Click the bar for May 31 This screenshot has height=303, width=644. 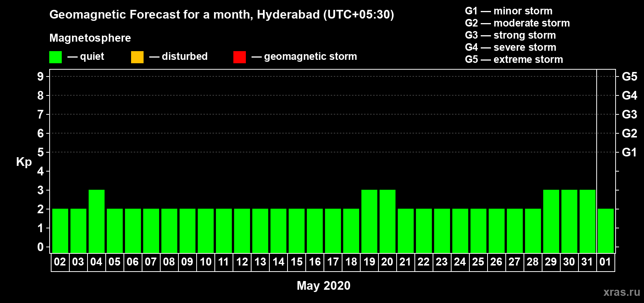[588, 221]
